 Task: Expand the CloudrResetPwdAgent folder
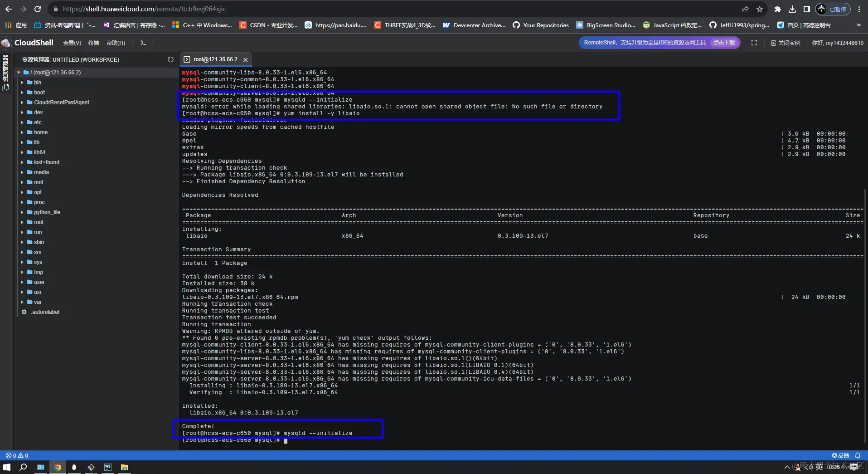pyautogui.click(x=22, y=103)
